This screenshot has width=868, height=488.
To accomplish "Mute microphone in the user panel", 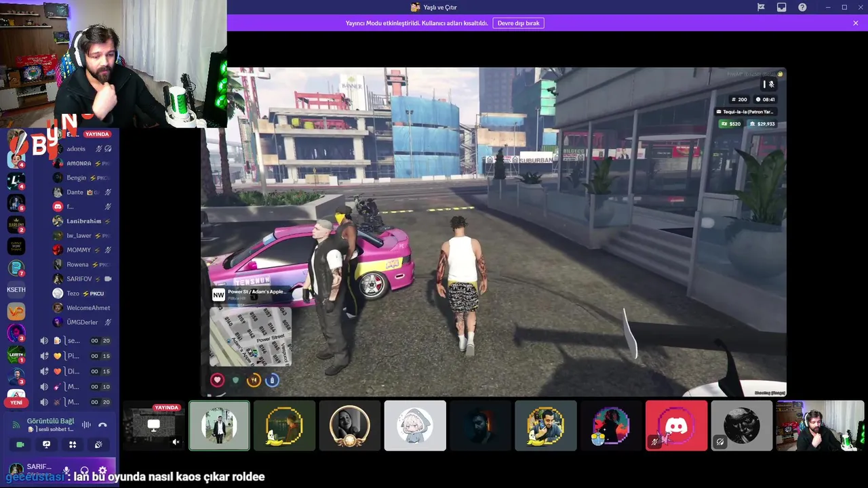I will tap(66, 470).
